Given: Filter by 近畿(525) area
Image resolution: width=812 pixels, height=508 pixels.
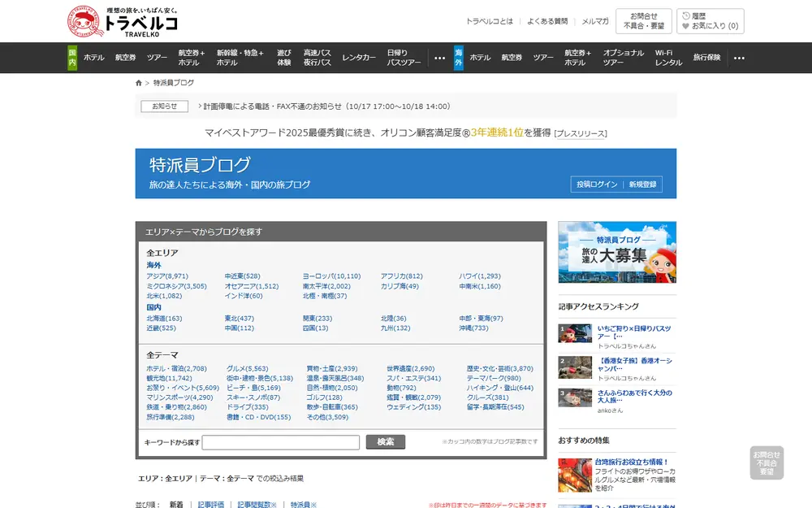Looking at the screenshot, I should point(161,328).
